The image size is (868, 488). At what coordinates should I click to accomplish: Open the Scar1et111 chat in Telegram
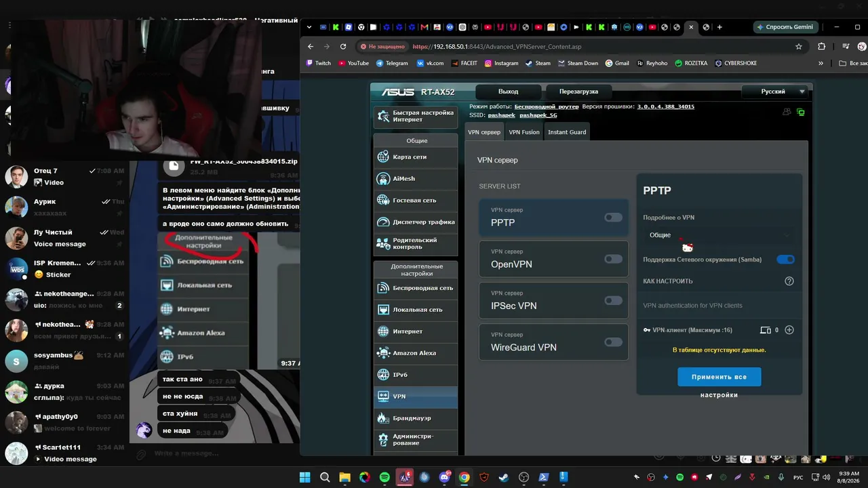(65, 453)
